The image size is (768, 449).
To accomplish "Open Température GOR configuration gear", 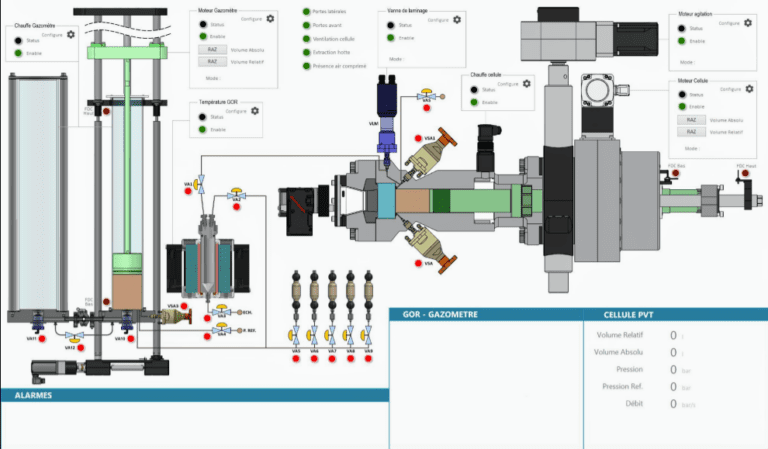I will pos(257,109).
